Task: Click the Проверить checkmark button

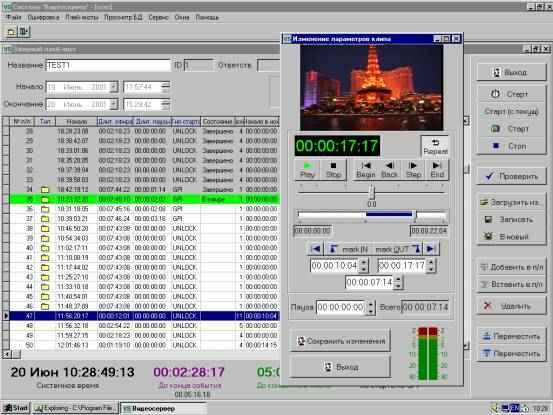Action: point(511,176)
